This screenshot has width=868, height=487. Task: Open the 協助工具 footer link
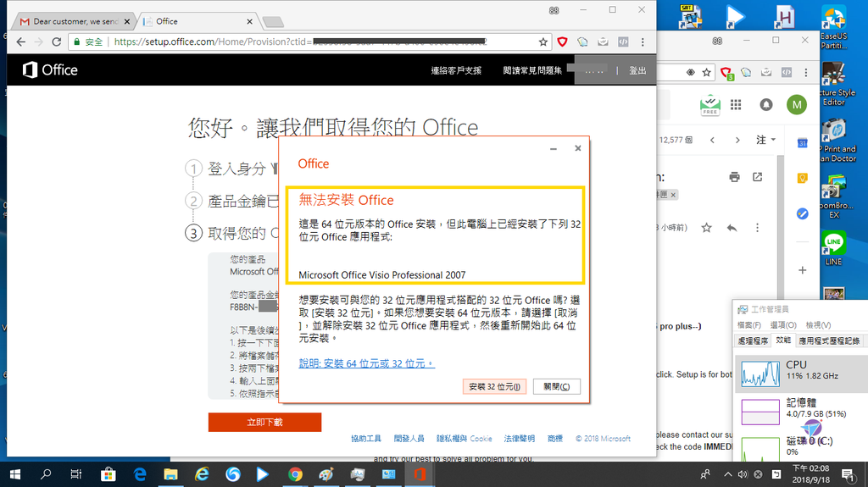tap(366, 439)
